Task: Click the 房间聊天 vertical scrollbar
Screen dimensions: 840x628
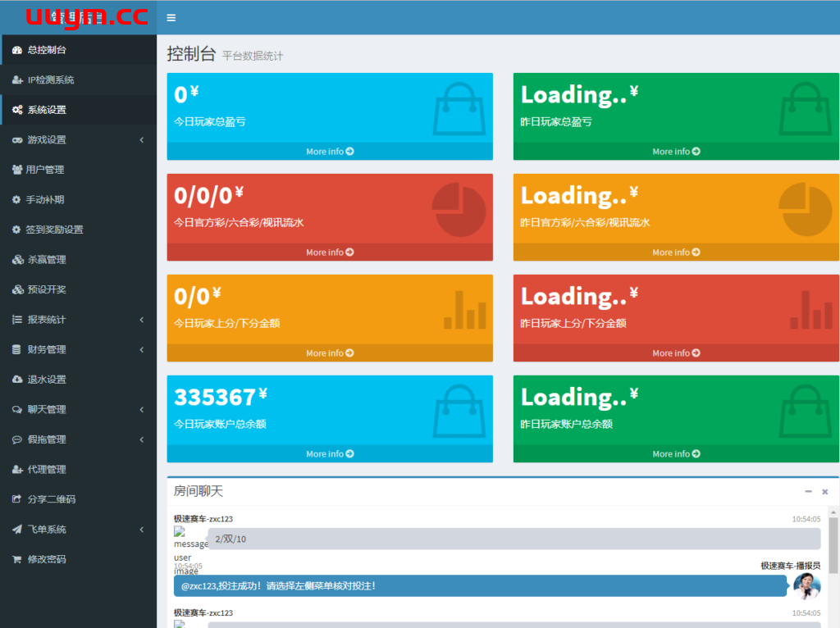Action: coord(833,545)
